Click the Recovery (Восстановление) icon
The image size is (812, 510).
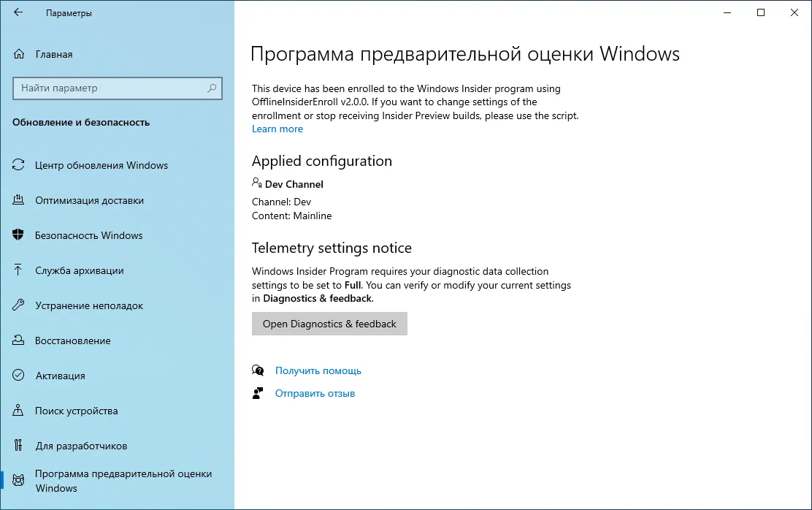[x=19, y=340]
